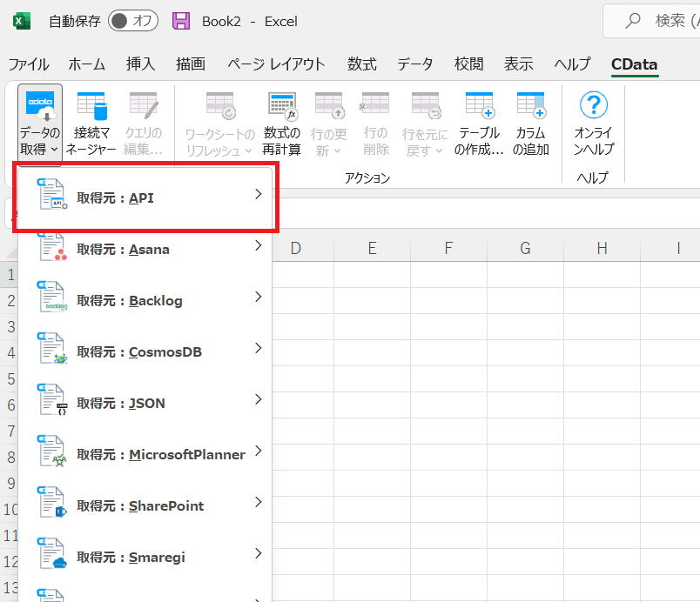The width and height of the screenshot is (700, 602).
Task: Choose 取得元 : CosmosDB menu entry
Action: 145,351
